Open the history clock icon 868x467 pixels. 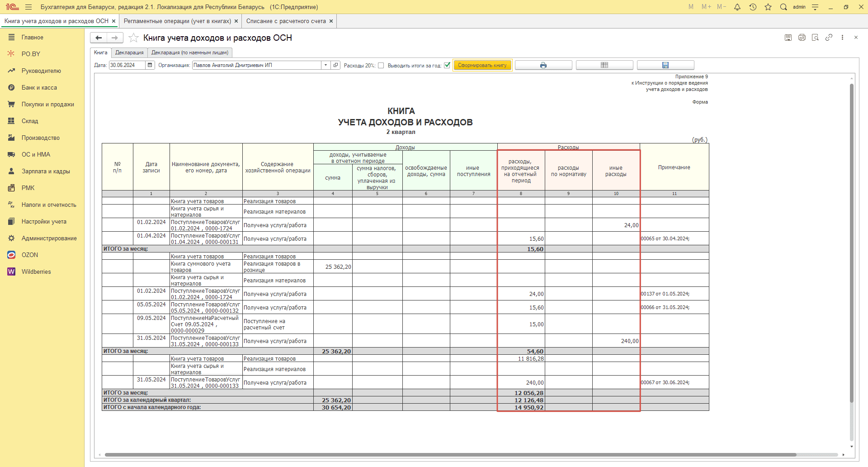[x=753, y=7]
